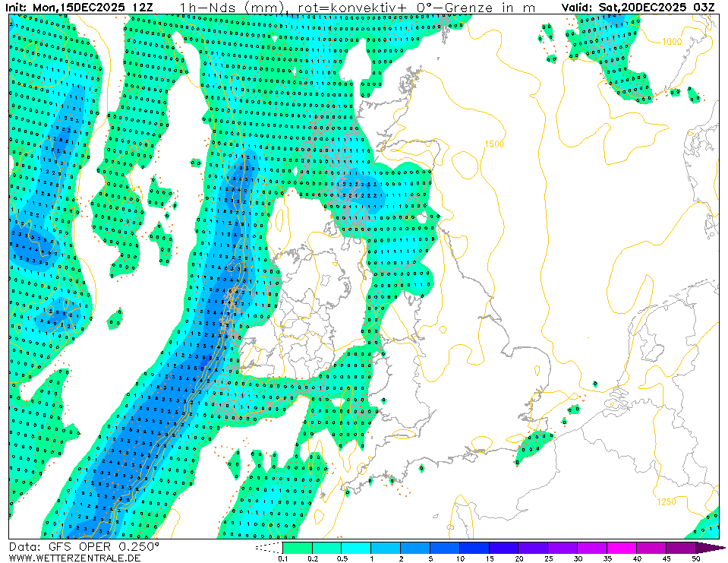Viewport: 728px width, 563px height.
Task: Click the '0.1' value on the color scale
Action: coord(283,558)
